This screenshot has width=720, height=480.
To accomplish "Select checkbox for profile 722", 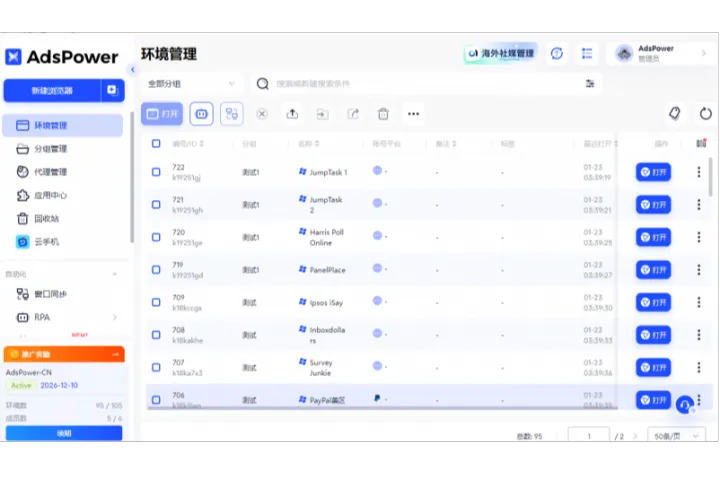I will [156, 172].
